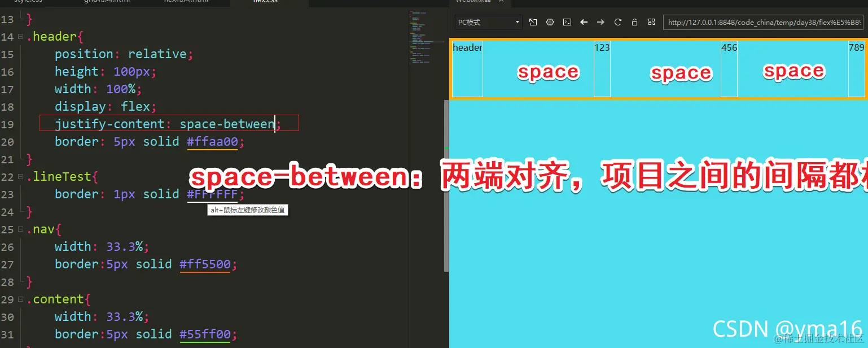Click the #ffaa00 color value to edit it
The image size is (868, 348).
coord(213,141)
